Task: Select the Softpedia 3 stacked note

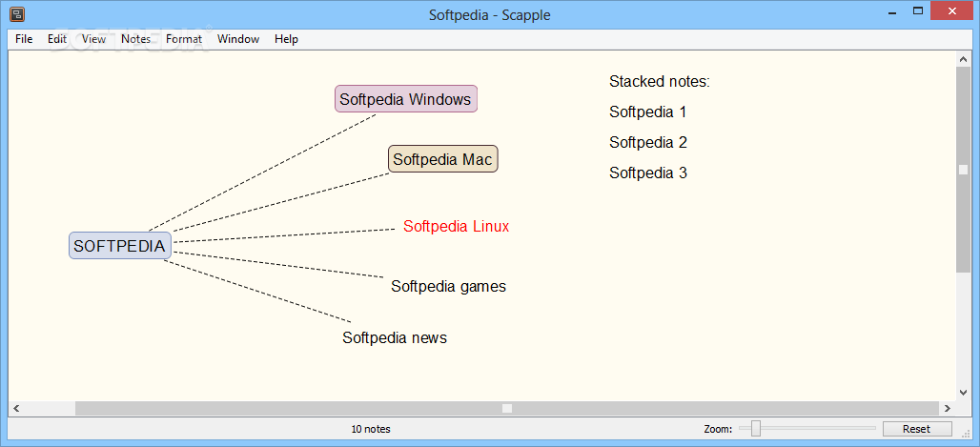Action: pyautogui.click(x=648, y=173)
